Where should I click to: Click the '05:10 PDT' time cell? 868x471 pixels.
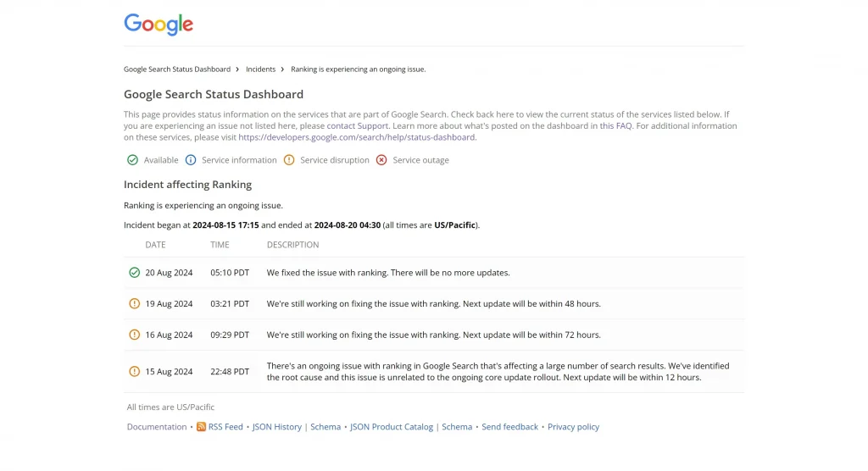point(230,272)
